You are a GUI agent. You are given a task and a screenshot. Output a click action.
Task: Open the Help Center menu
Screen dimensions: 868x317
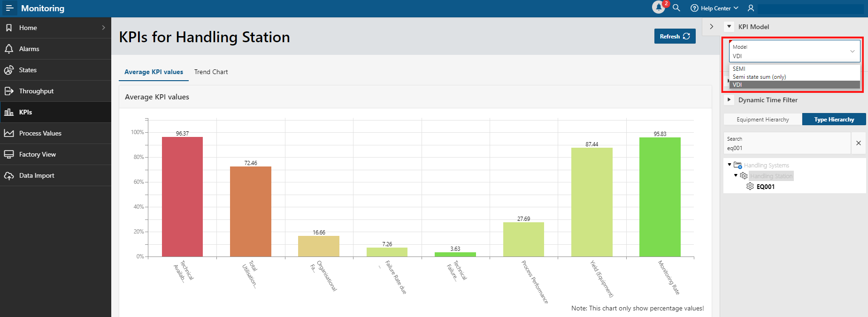[x=714, y=8]
